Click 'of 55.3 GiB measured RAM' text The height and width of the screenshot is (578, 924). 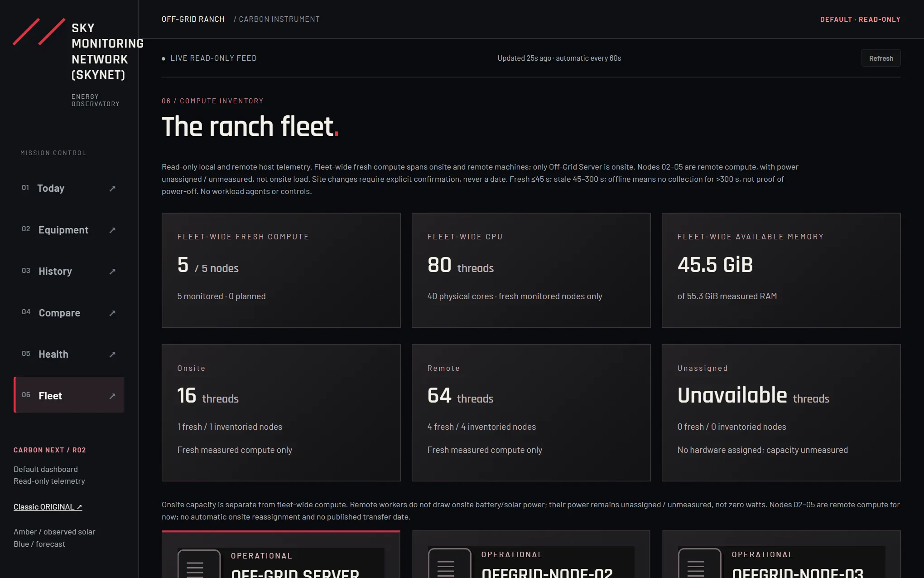(x=727, y=296)
